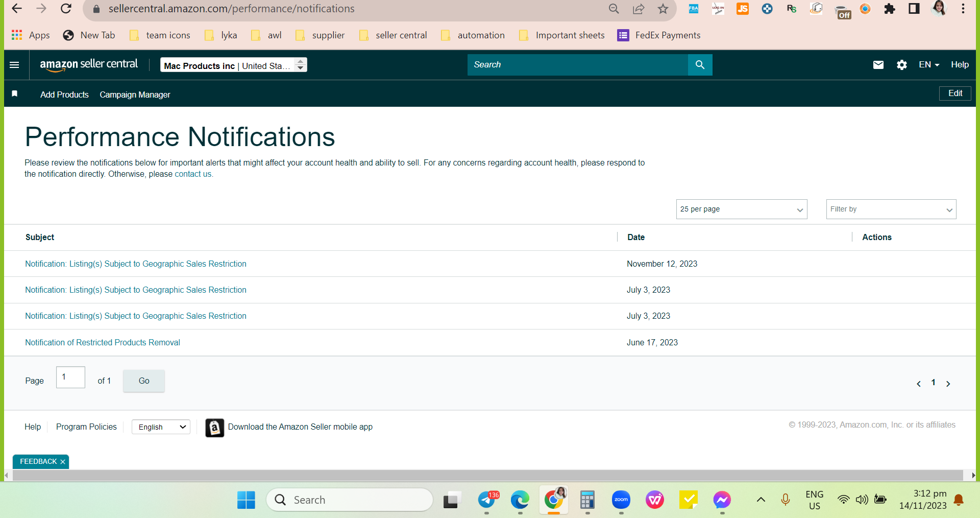Click the Program Policies footer link
The image size is (980, 518).
coord(86,427)
